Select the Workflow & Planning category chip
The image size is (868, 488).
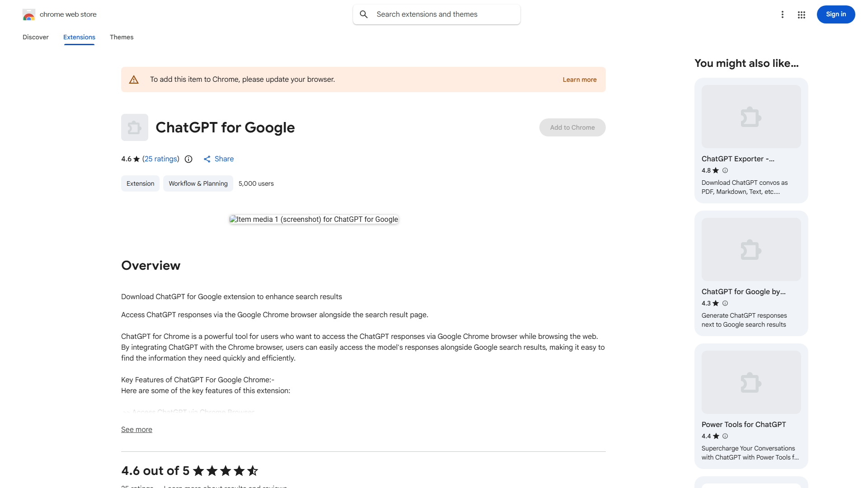tap(198, 183)
